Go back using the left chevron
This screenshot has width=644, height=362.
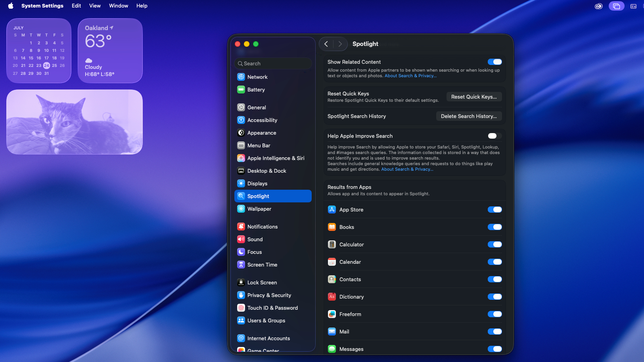[x=326, y=44]
